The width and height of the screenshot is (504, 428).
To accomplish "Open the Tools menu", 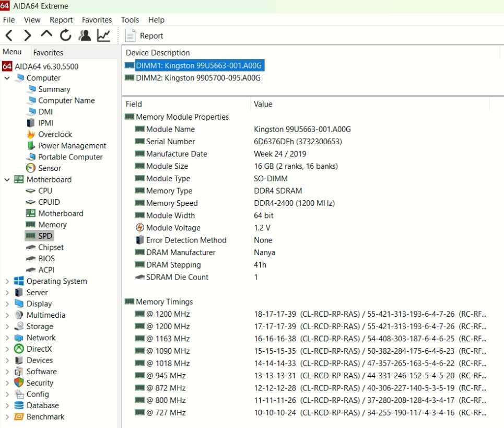I will [x=130, y=20].
